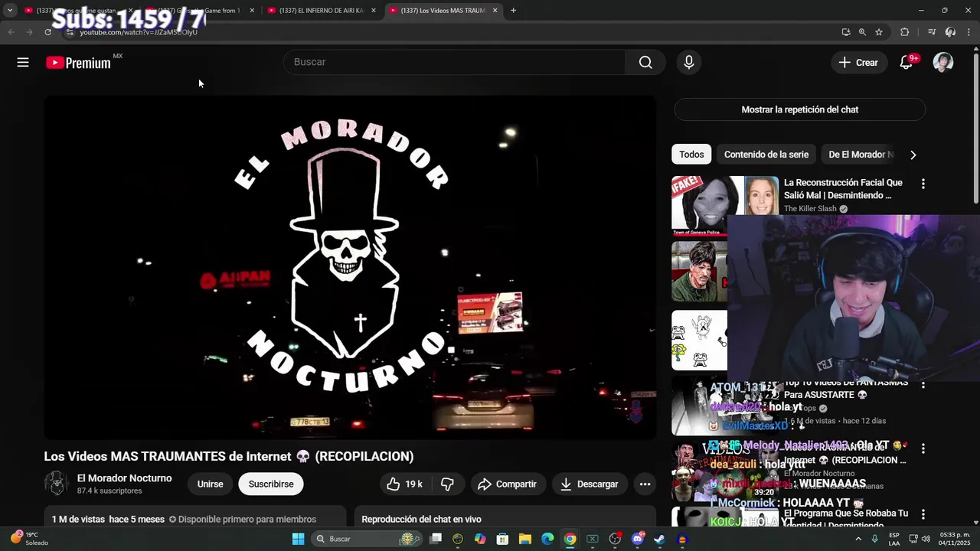Select the De El Morador chip
Screen dimensions: 980x551
[861, 155]
